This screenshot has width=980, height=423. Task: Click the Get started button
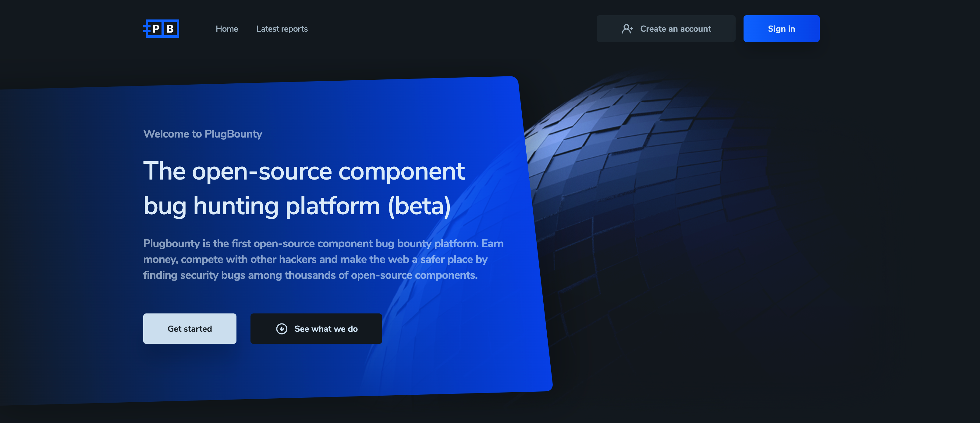click(x=190, y=329)
